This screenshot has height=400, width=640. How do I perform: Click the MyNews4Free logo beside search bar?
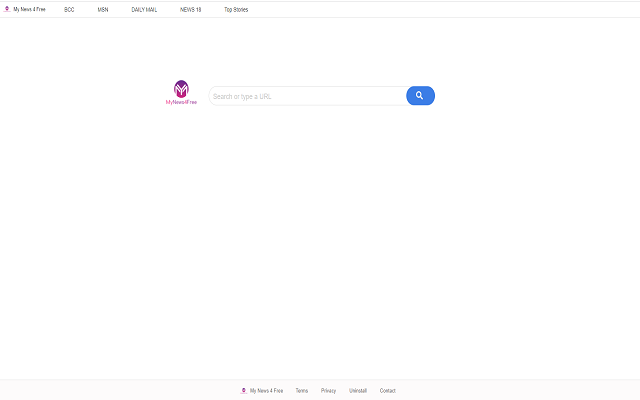pos(181,92)
